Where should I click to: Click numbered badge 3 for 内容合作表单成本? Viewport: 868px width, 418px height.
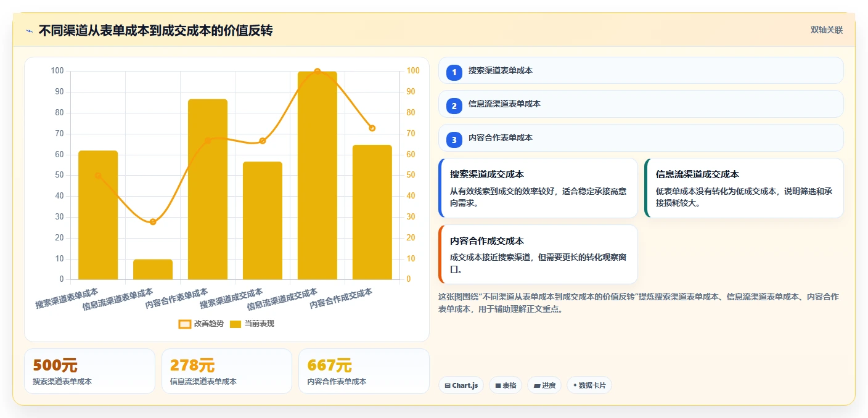pos(454,139)
